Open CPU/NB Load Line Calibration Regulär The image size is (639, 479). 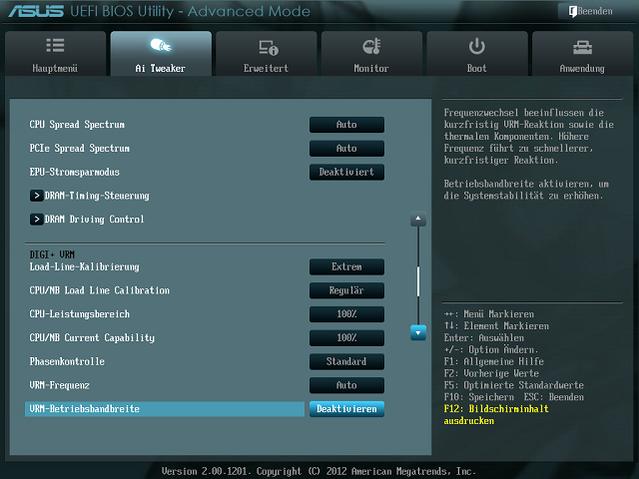point(347,290)
